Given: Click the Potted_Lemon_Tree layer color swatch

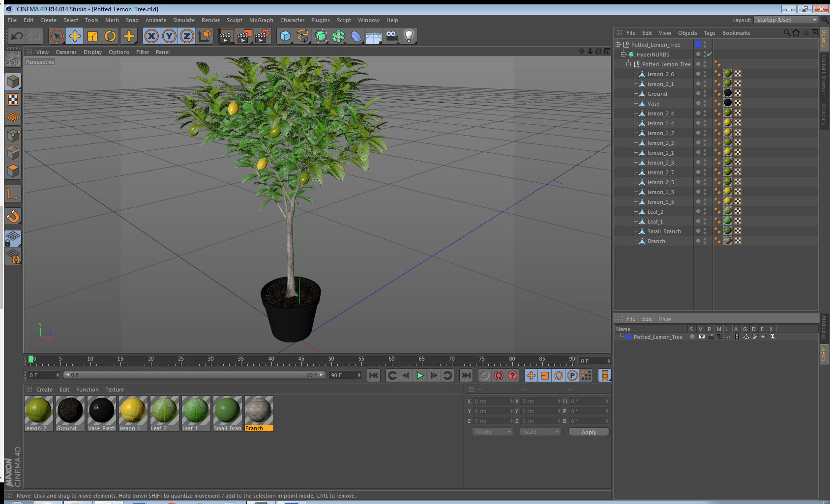Looking at the screenshot, I should click(628, 337).
